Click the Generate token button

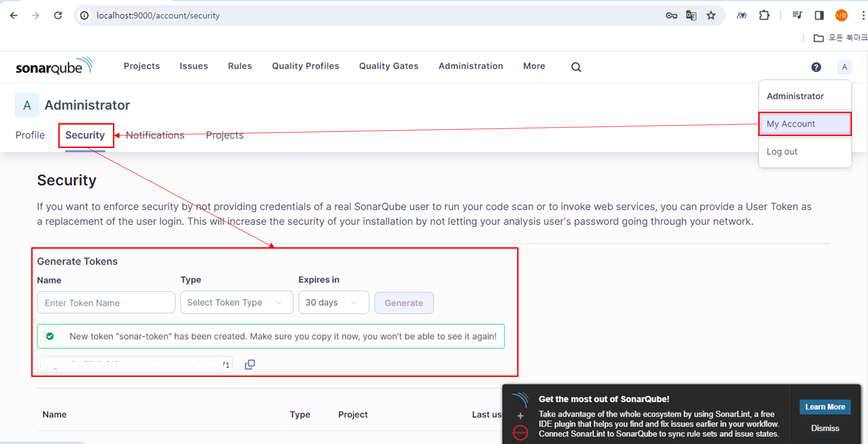[404, 303]
